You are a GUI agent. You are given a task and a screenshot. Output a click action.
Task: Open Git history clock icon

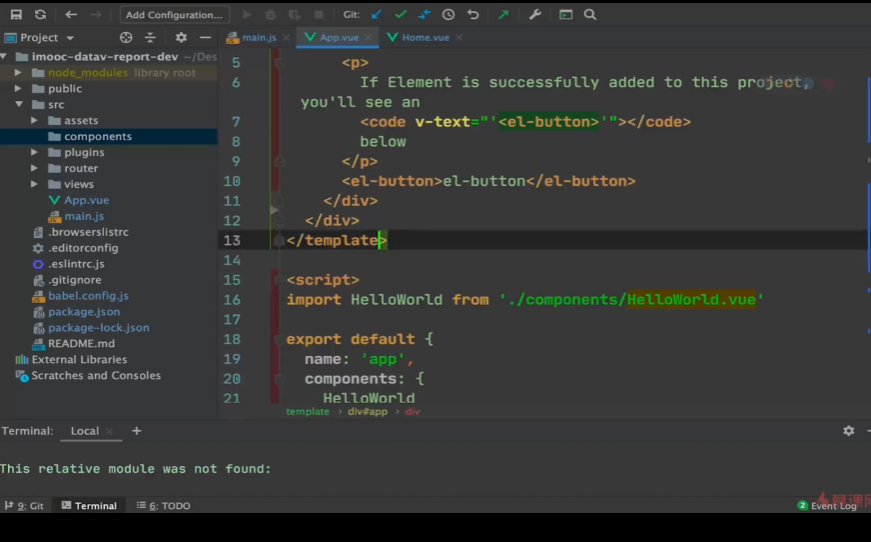[448, 15]
